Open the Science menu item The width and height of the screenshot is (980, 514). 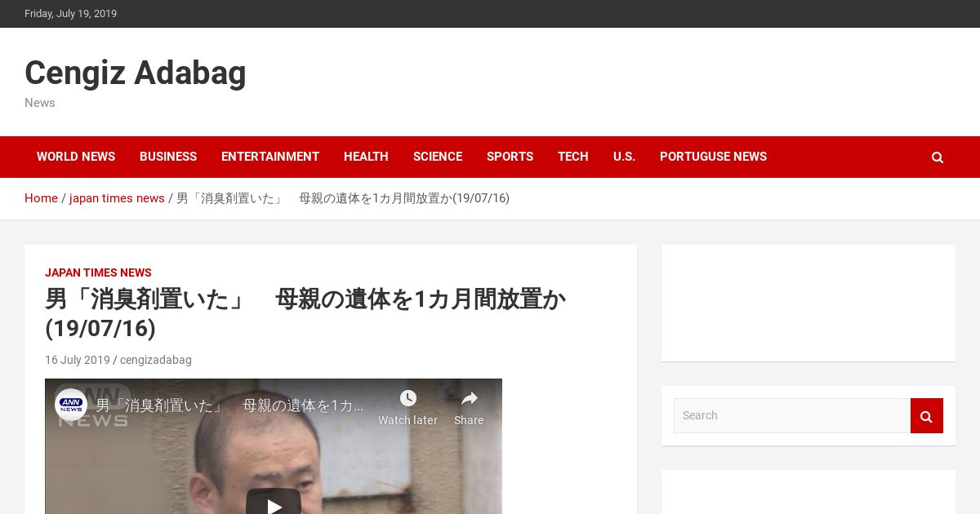[438, 157]
